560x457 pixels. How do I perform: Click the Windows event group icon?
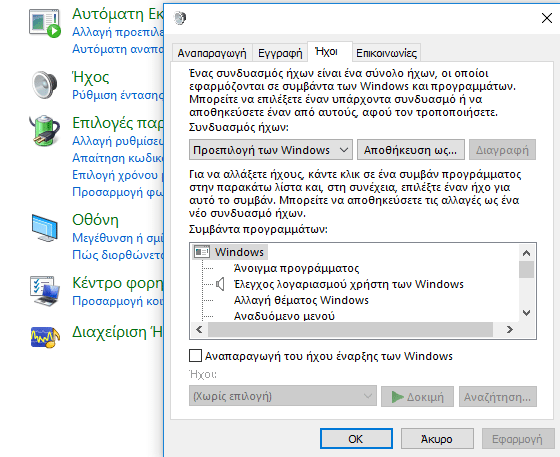202,252
